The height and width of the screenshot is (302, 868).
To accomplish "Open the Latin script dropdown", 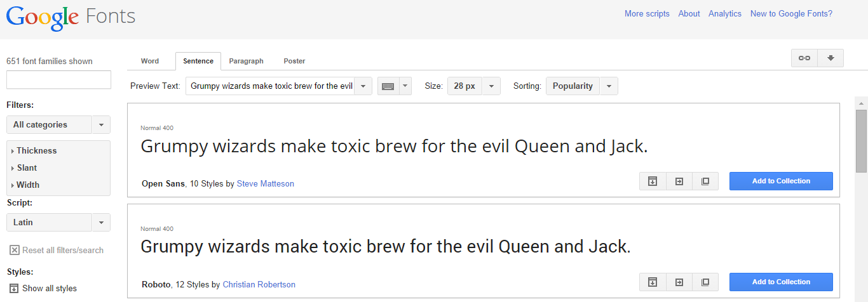I will tap(58, 222).
